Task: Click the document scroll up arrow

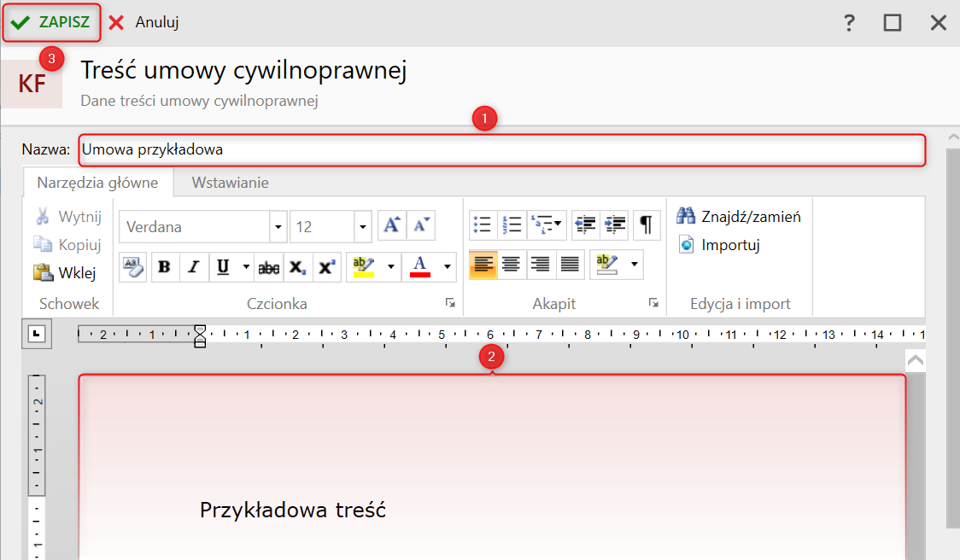Action: coord(916,360)
